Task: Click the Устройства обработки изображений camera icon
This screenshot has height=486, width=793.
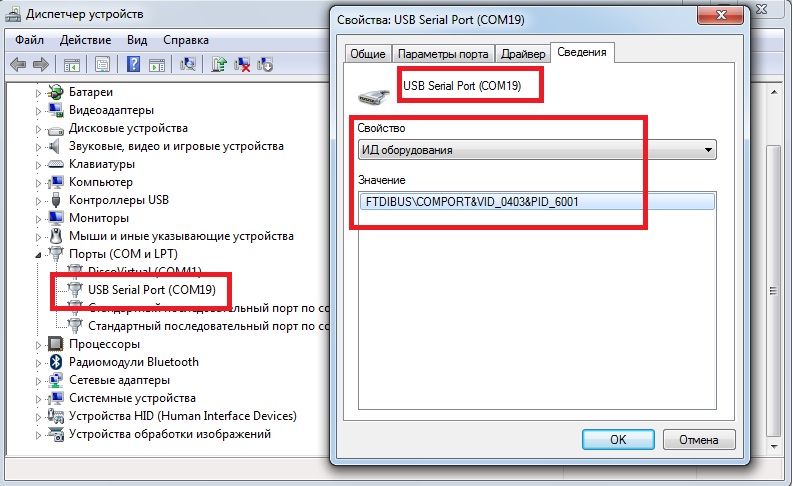Action: click(55, 434)
